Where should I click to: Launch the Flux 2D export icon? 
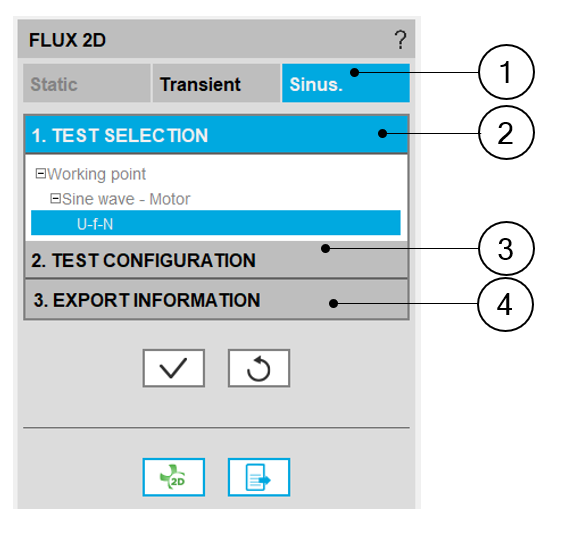coord(173,477)
